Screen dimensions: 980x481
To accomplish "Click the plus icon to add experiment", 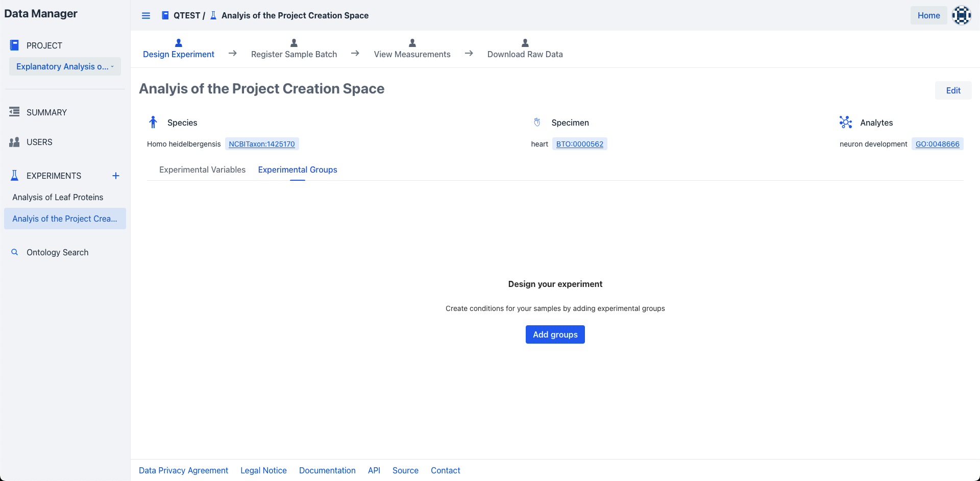I will pos(116,176).
